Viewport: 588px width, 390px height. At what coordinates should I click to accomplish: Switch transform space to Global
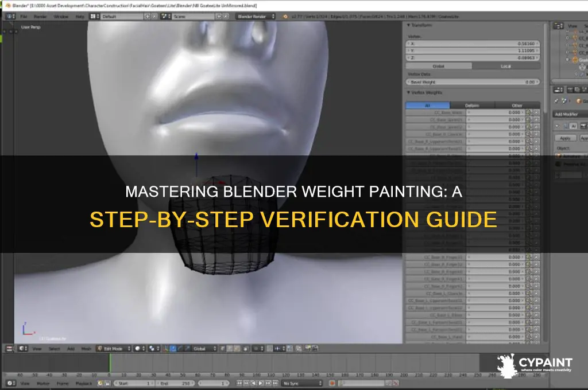(x=439, y=67)
